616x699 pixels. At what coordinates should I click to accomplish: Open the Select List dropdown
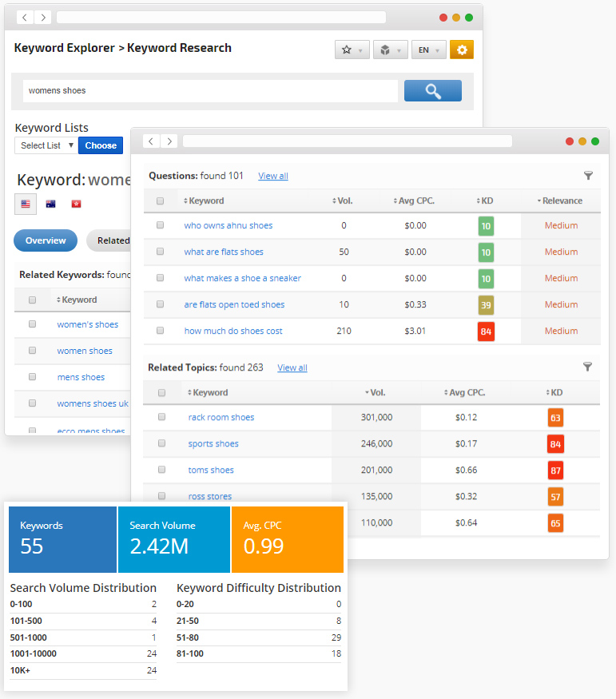tap(46, 145)
